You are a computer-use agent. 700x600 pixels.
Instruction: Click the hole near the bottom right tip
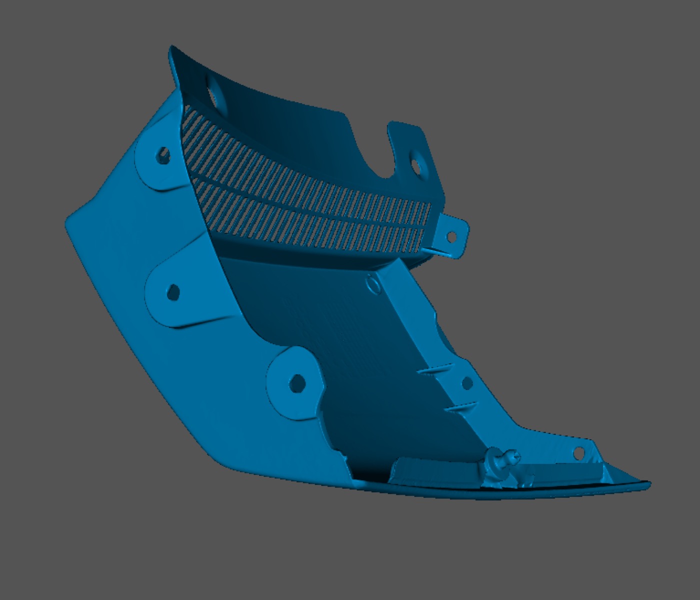coord(578,453)
